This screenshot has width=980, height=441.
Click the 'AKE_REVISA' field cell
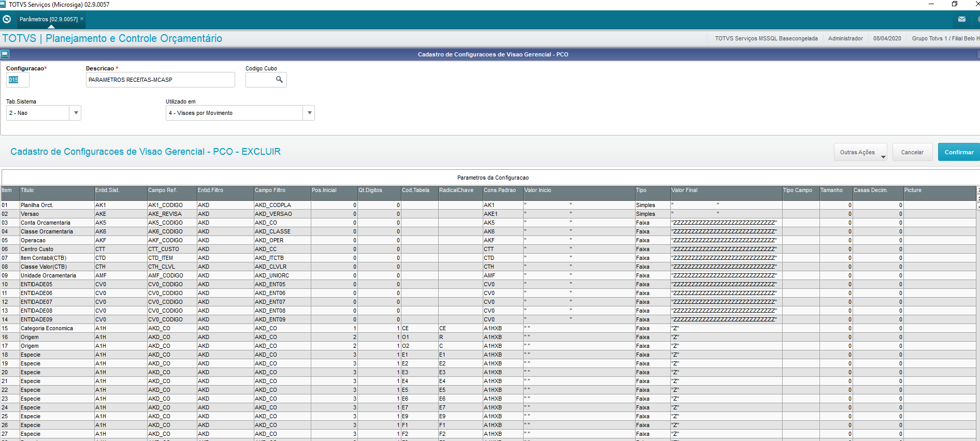pyautogui.click(x=172, y=214)
